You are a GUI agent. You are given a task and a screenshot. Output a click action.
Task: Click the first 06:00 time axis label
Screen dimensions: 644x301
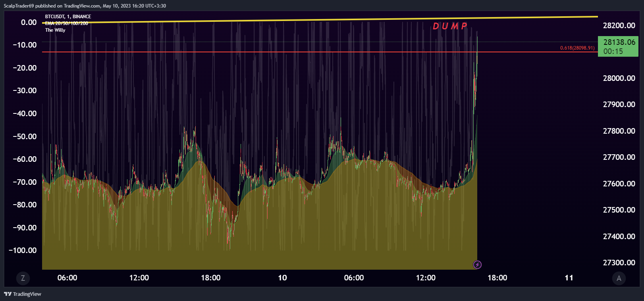[67, 278]
